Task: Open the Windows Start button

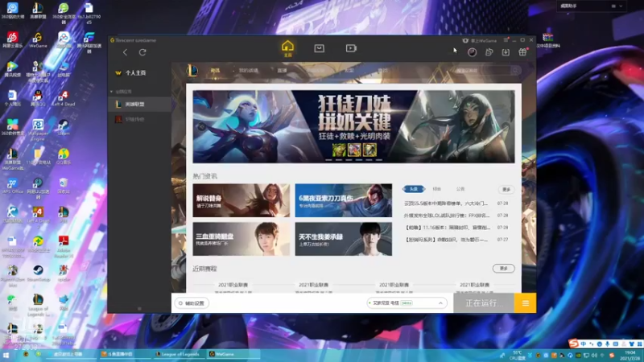Action: (x=6, y=354)
